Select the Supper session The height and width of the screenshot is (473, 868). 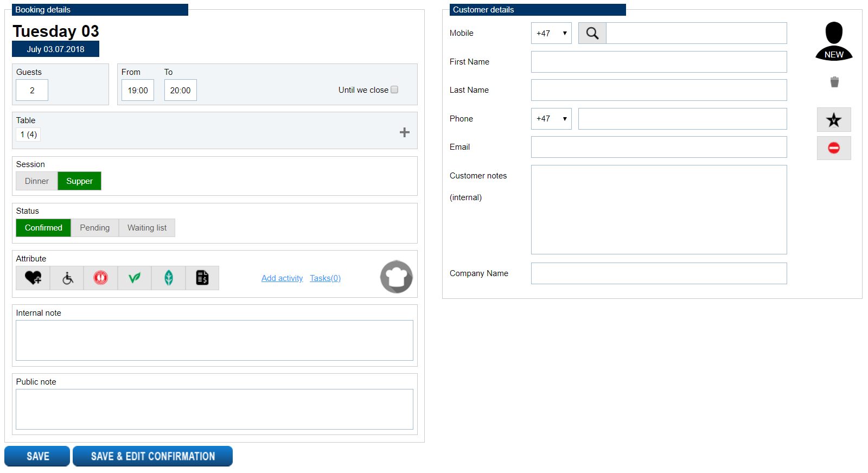point(80,181)
